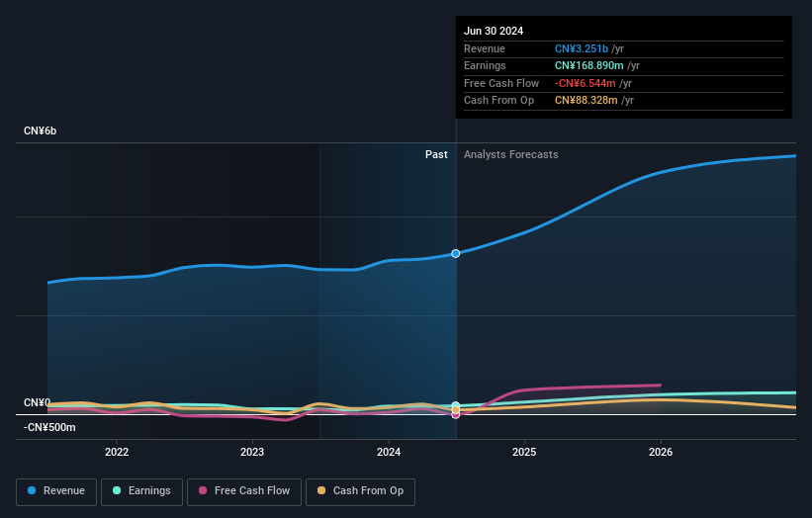Click the -CN¥6.544m free cash flow value
The width and height of the screenshot is (812, 518).
click(586, 83)
